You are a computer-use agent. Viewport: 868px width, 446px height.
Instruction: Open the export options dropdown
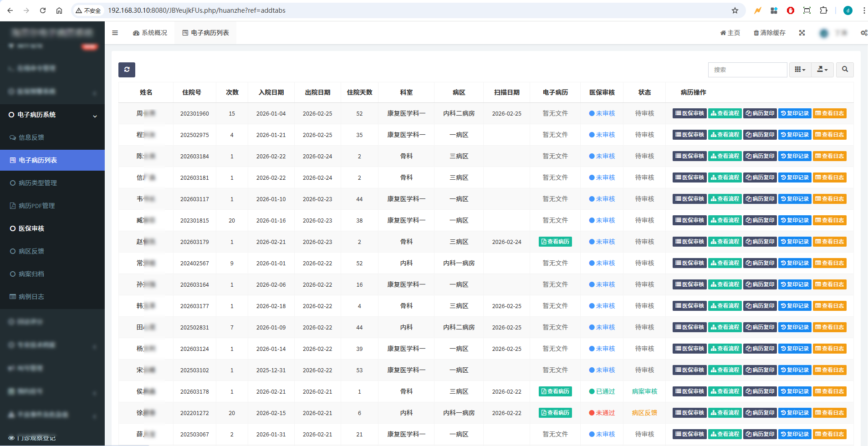tap(822, 70)
